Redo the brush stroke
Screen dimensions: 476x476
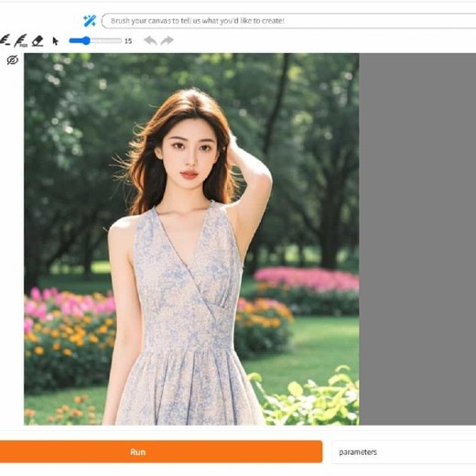pos(167,40)
